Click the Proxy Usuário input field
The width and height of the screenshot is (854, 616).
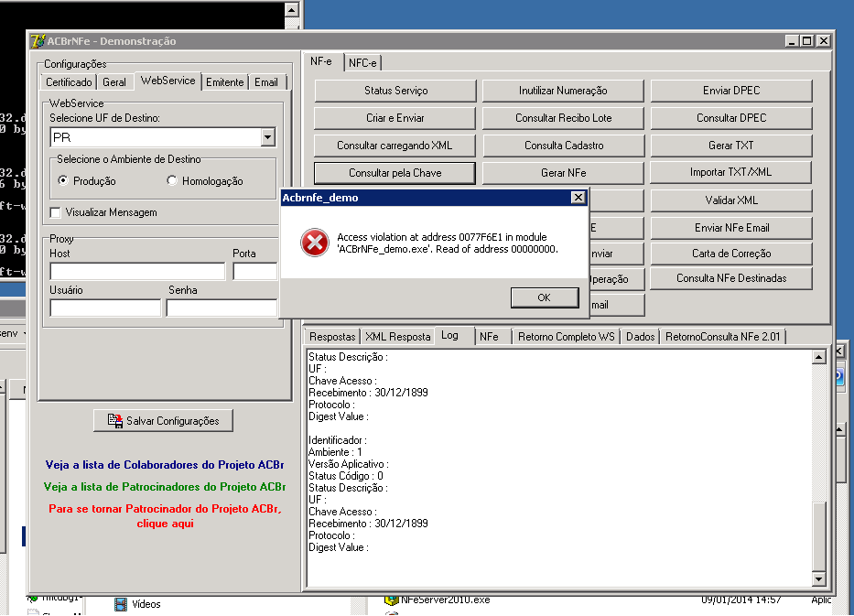coord(105,308)
